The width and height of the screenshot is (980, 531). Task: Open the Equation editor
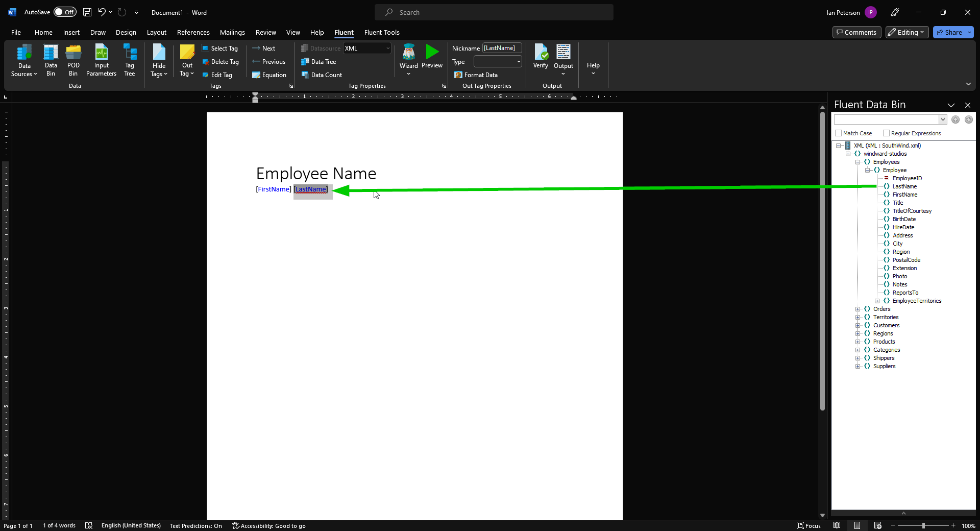pos(269,75)
